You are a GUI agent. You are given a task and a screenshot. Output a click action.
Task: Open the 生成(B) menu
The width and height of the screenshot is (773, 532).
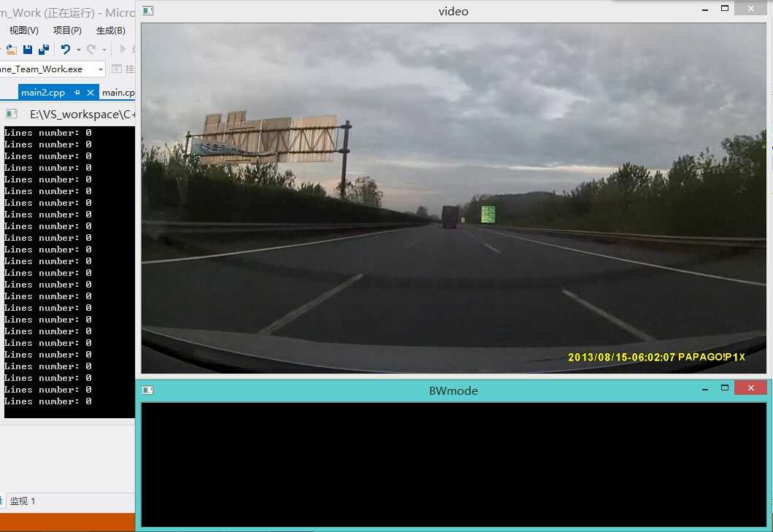pyautogui.click(x=110, y=31)
